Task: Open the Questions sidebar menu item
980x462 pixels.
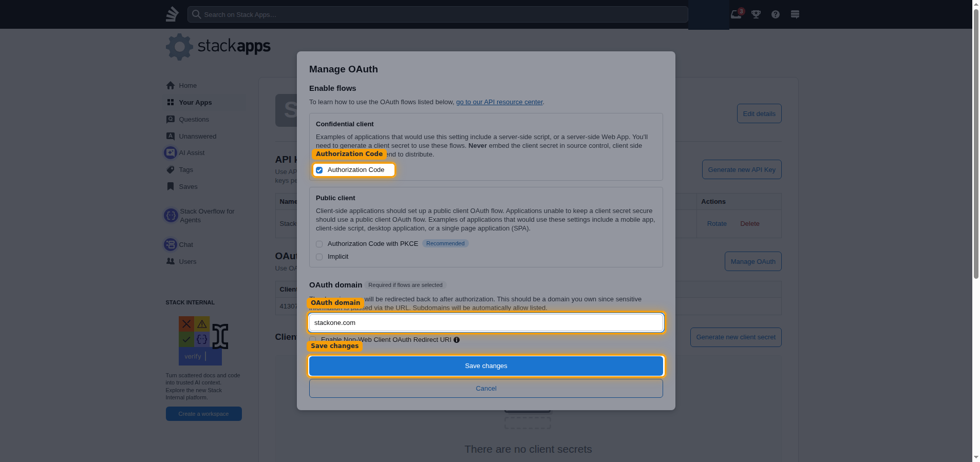Action: (205, 119)
